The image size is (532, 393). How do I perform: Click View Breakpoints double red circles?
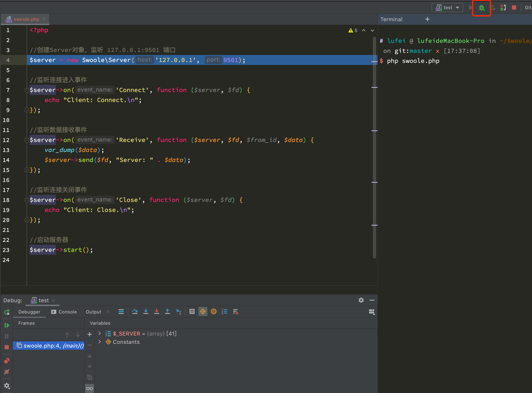7,361
